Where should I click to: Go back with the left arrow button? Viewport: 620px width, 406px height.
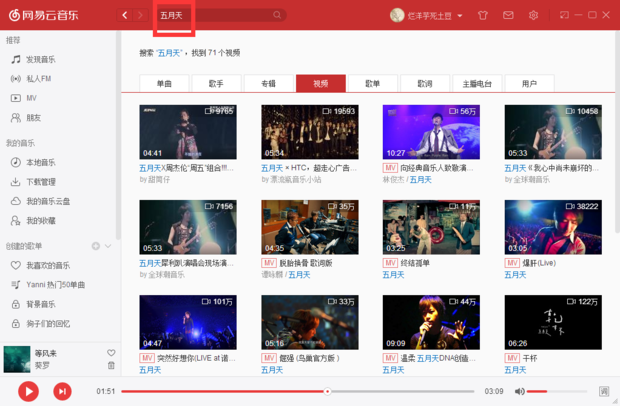[x=125, y=15]
